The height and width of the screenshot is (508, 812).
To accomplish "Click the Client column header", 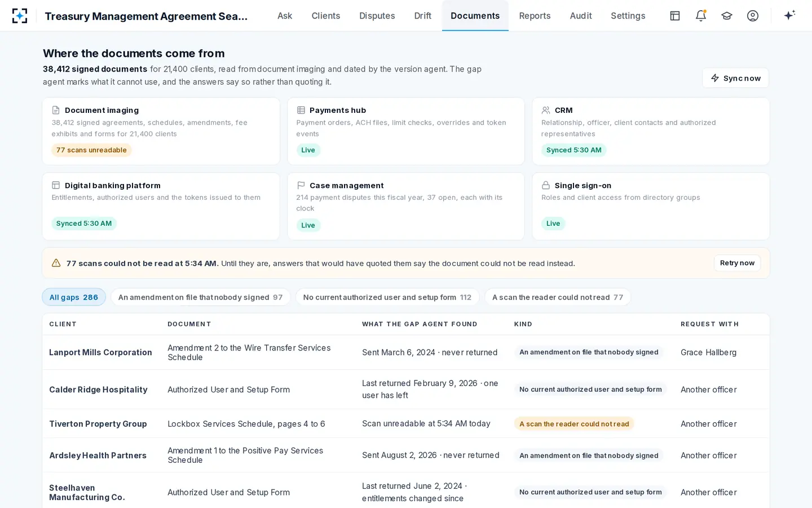I will tap(63, 324).
